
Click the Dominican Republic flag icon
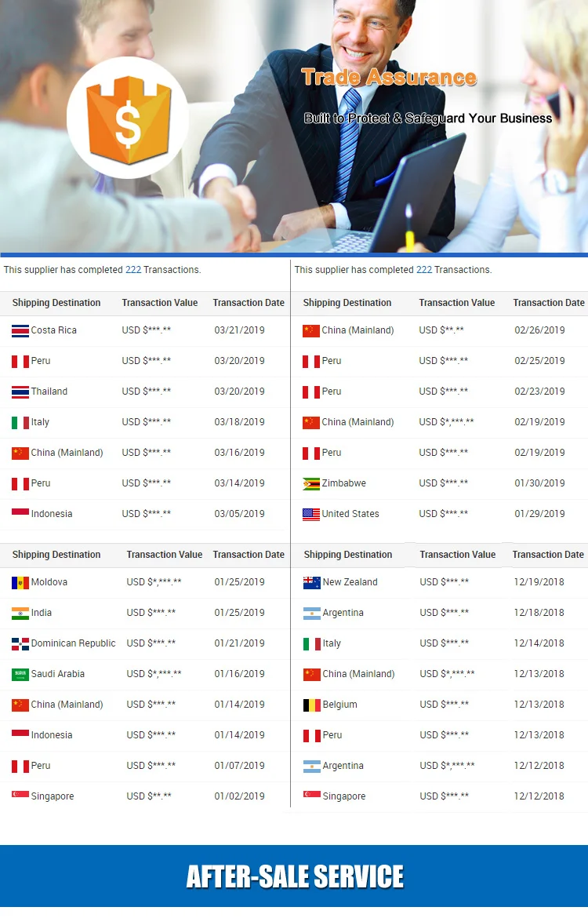tap(20, 643)
